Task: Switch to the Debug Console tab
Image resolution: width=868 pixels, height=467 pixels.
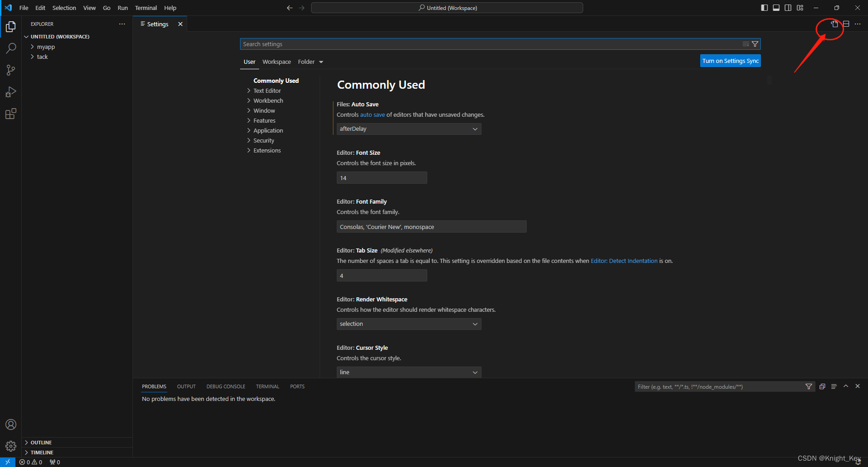Action: 226,386
